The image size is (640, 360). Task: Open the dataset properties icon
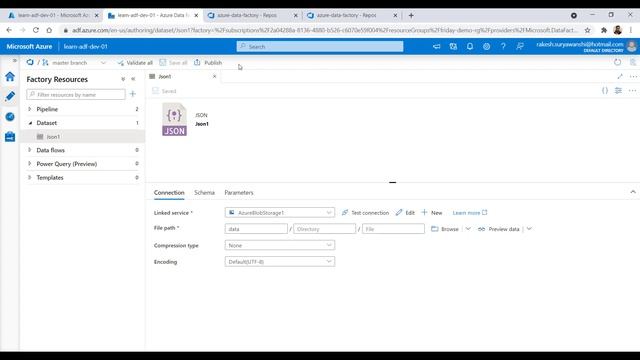pyautogui.click(x=618, y=91)
